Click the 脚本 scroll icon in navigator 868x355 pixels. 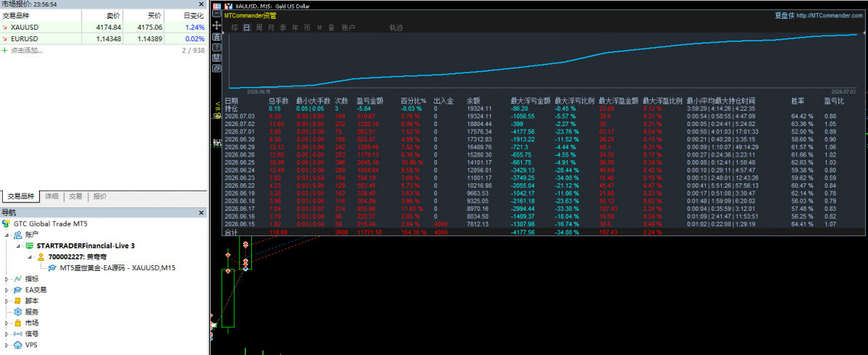tap(17, 301)
